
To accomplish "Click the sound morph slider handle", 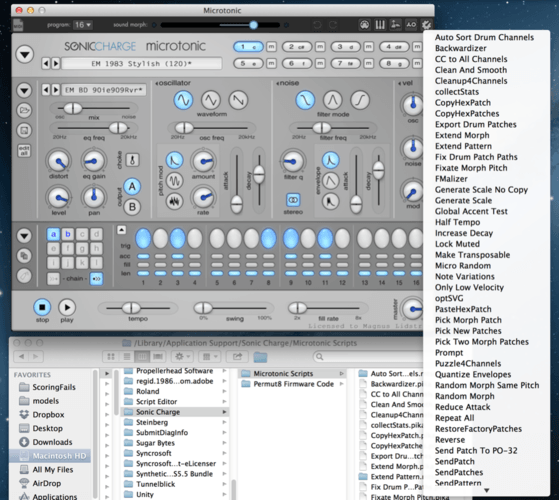I will click(x=253, y=25).
